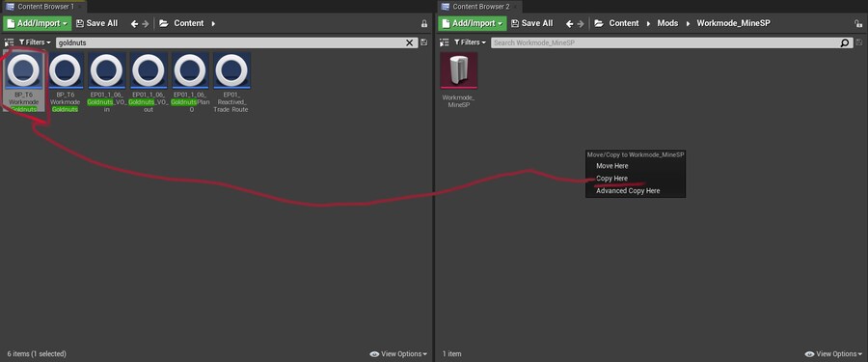Image resolution: width=868 pixels, height=362 pixels.
Task: Select the EP01_Reactived_Trade Route asset
Action: point(231,82)
